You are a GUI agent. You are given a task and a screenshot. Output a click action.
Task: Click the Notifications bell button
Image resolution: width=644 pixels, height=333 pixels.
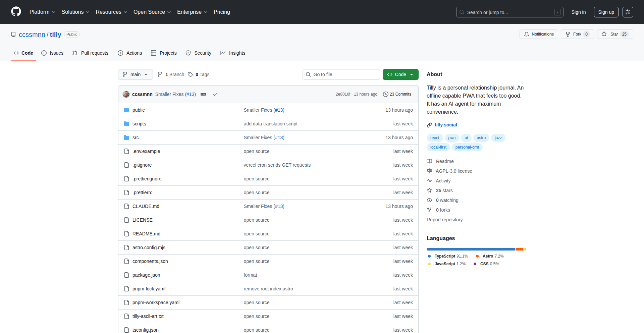coord(539,34)
